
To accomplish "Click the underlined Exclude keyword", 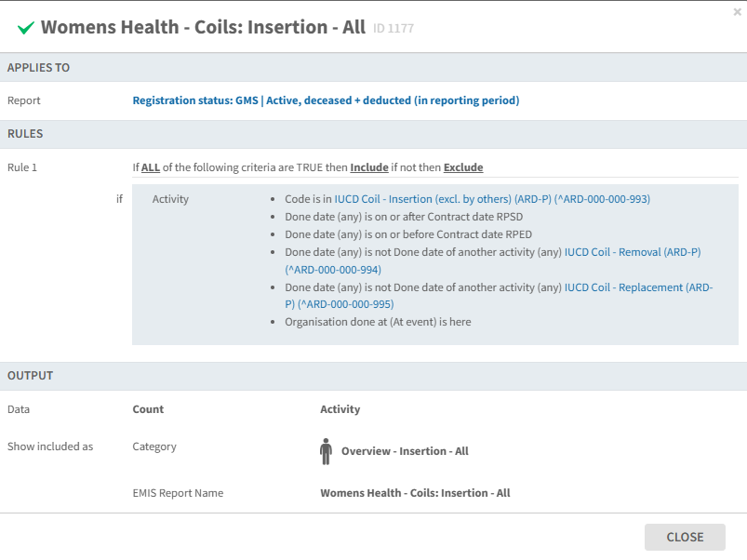I will tap(463, 167).
